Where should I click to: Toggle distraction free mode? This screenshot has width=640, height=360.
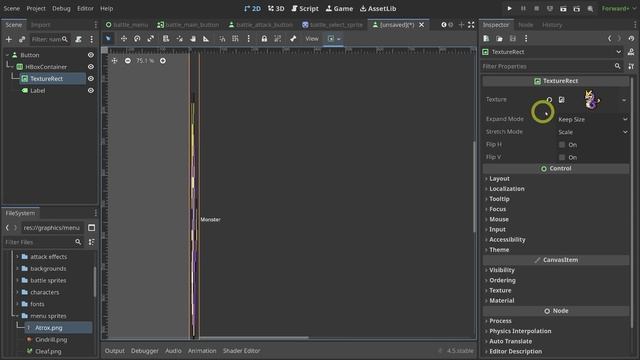pyautogui.click(x=471, y=24)
